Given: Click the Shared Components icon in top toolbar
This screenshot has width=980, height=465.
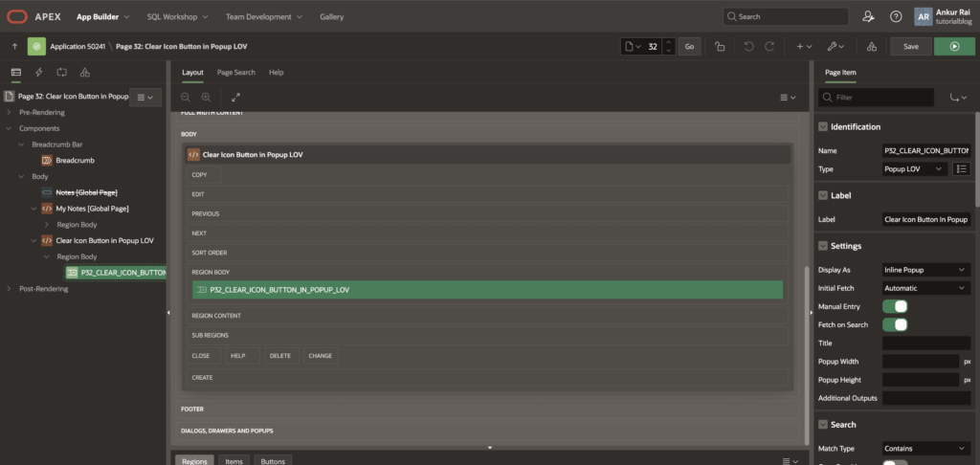Looking at the screenshot, I should (x=870, y=46).
